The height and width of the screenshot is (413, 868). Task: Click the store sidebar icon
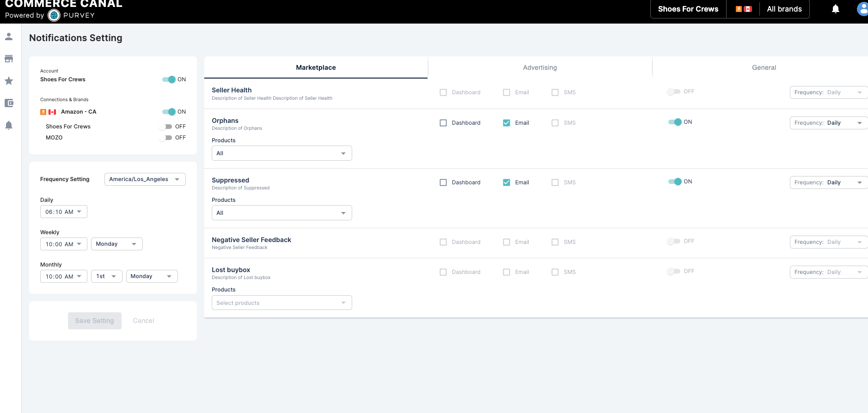[9, 59]
